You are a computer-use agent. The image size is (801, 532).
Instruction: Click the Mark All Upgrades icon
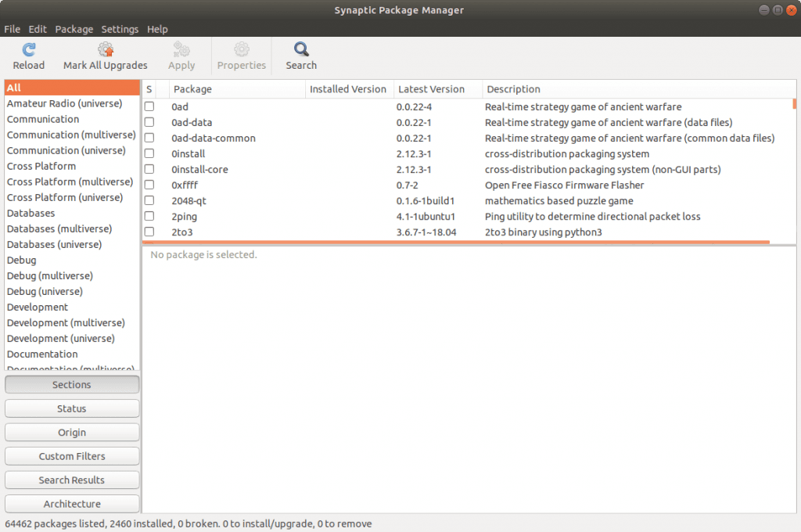tap(105, 55)
